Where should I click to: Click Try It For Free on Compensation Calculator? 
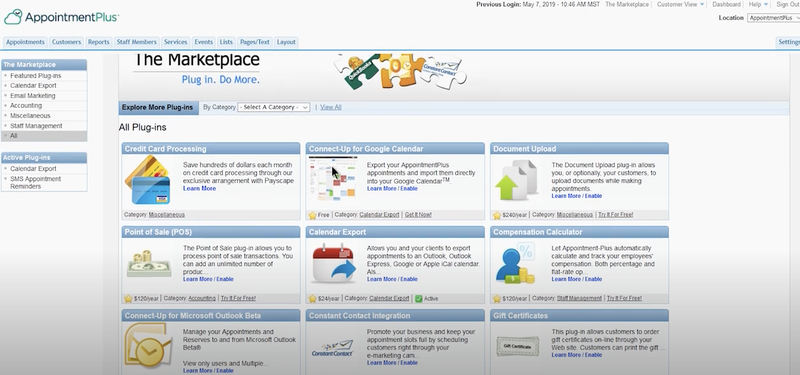coord(624,298)
